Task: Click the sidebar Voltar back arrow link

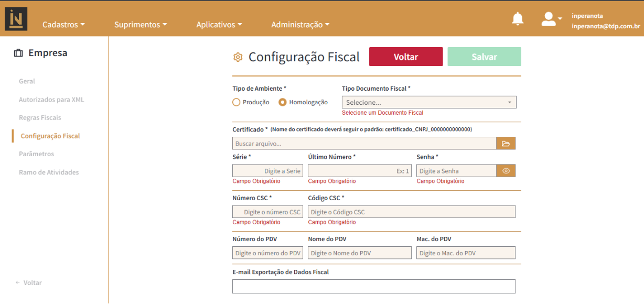Action: click(29, 282)
